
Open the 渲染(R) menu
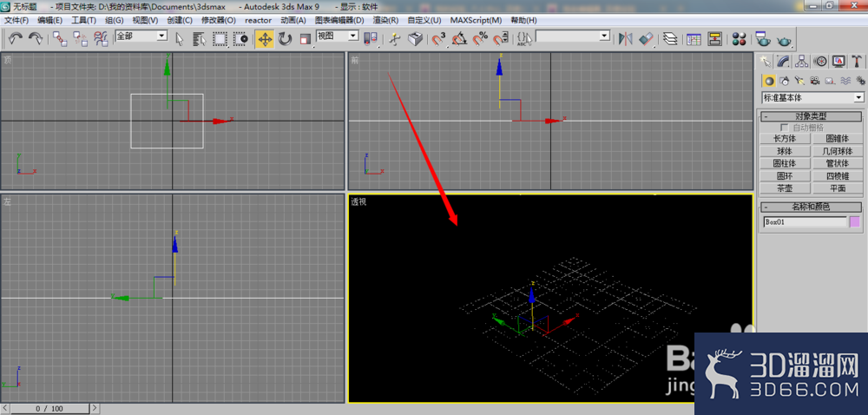click(x=385, y=20)
